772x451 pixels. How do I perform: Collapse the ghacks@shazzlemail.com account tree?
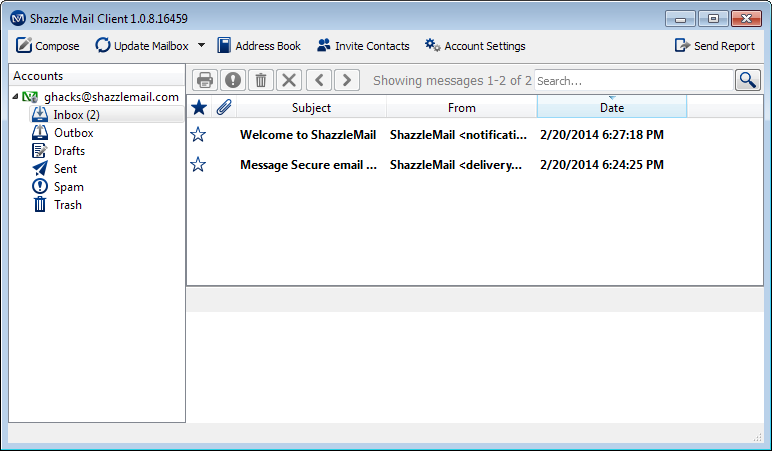[x=15, y=97]
